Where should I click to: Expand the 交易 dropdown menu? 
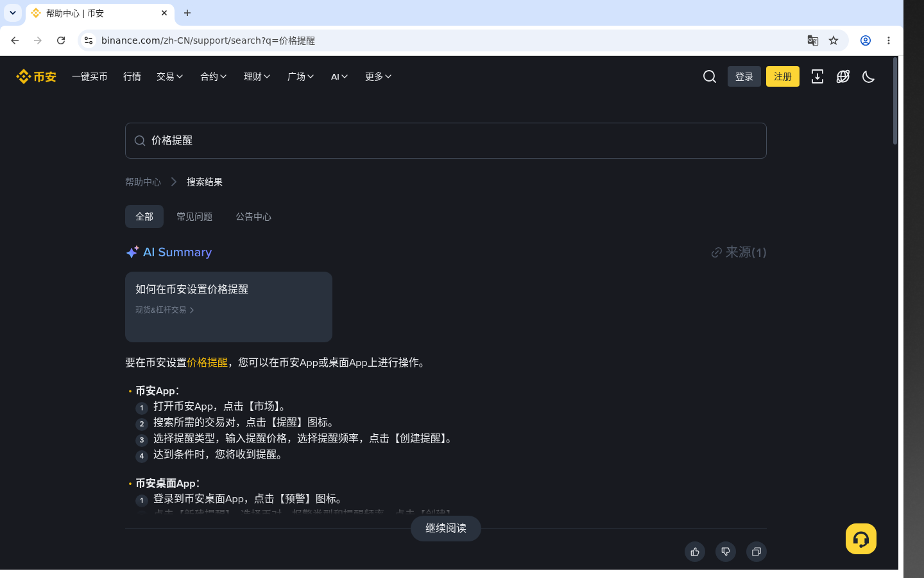coord(170,76)
